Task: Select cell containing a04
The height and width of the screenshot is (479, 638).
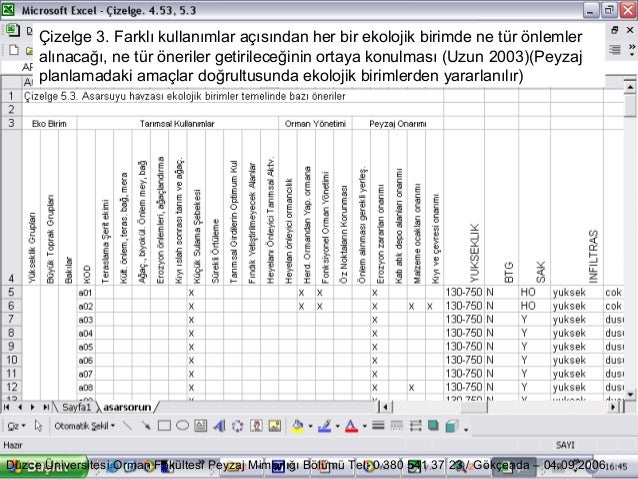Action: tap(86, 333)
